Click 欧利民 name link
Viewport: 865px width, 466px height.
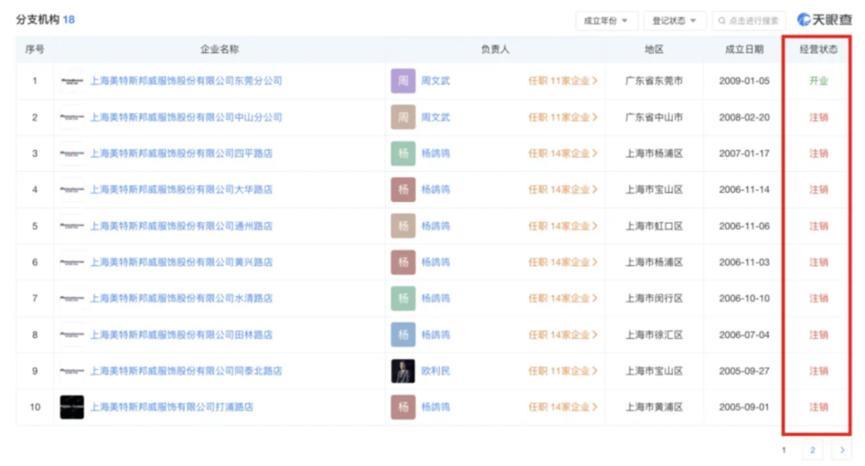coord(435,371)
